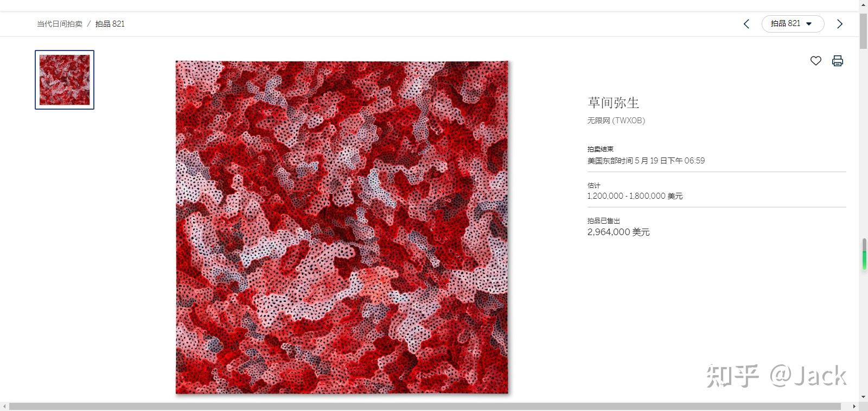Go to the next lot arrow
This screenshot has height=411, width=868.
click(840, 24)
